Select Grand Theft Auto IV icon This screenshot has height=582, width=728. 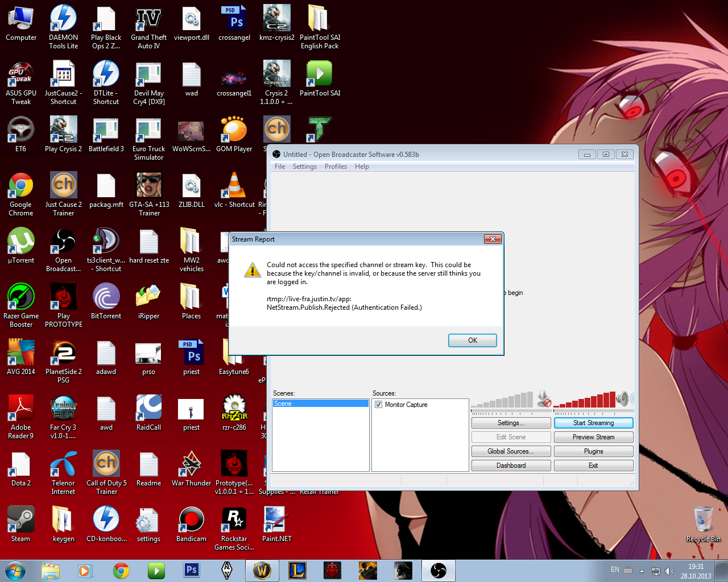(x=148, y=27)
